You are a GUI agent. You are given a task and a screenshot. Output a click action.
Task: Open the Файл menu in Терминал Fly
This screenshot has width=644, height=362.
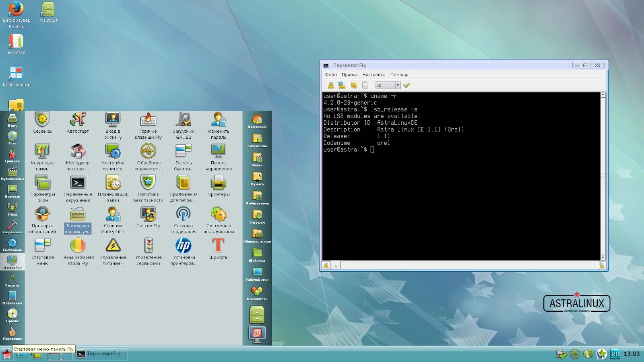tap(331, 74)
